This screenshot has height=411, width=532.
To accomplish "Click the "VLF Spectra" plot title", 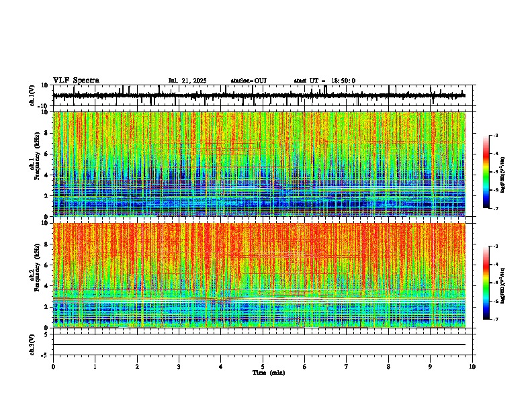I will click(76, 81).
